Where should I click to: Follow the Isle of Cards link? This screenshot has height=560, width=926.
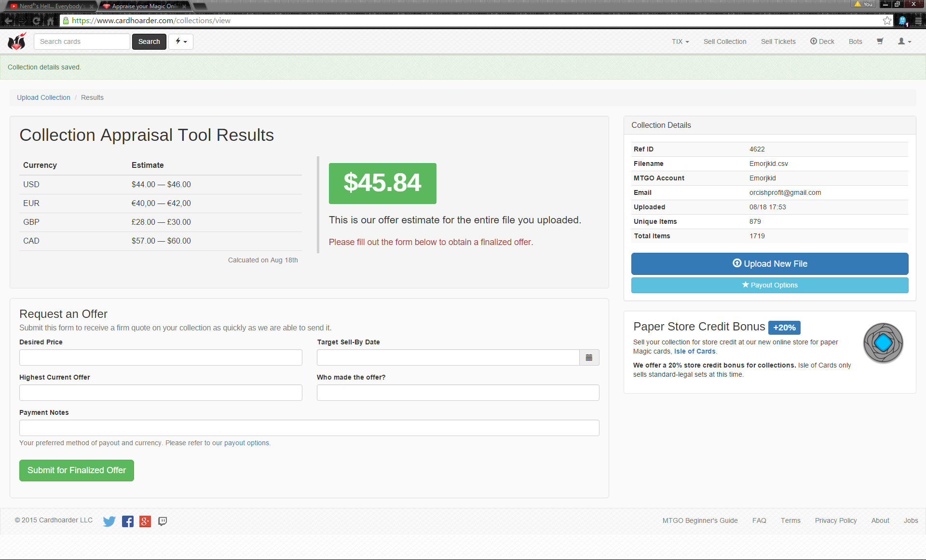click(694, 351)
